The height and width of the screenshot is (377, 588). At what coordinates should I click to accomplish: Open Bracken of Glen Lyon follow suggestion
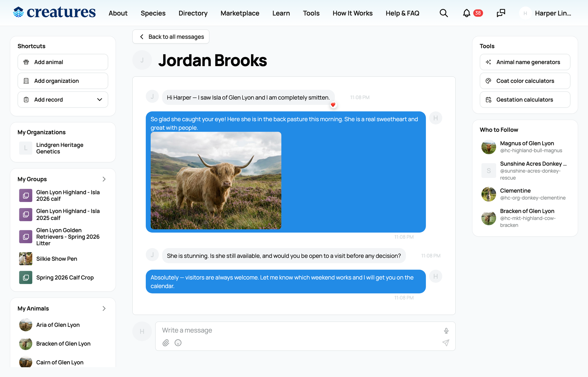pyautogui.click(x=527, y=211)
